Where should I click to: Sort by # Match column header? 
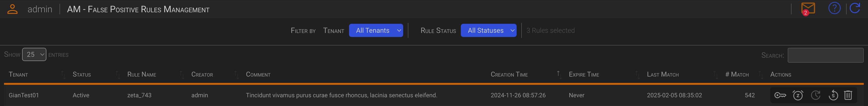737,75
